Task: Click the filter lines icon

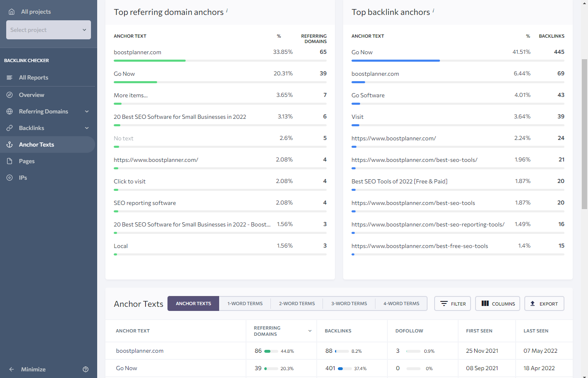Action: click(x=444, y=303)
